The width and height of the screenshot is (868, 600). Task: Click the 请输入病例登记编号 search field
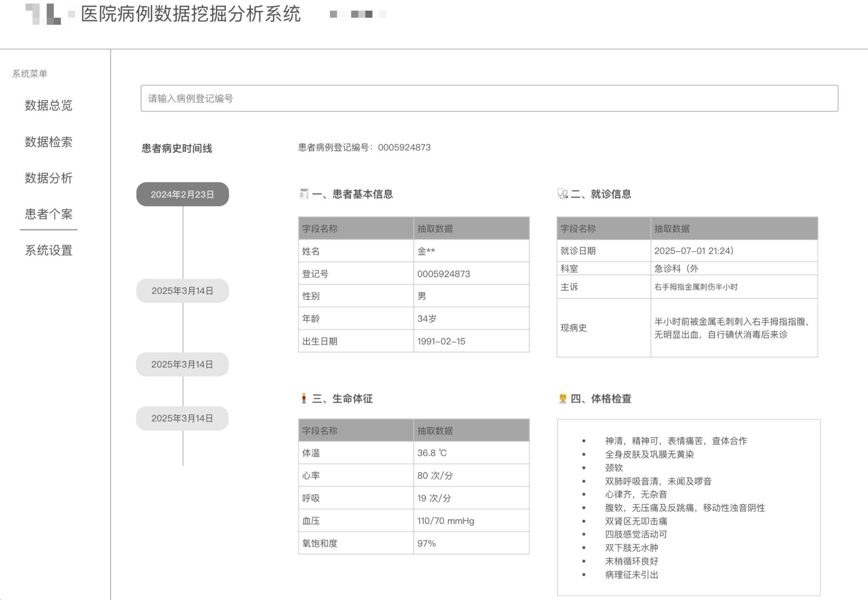pyautogui.click(x=489, y=98)
